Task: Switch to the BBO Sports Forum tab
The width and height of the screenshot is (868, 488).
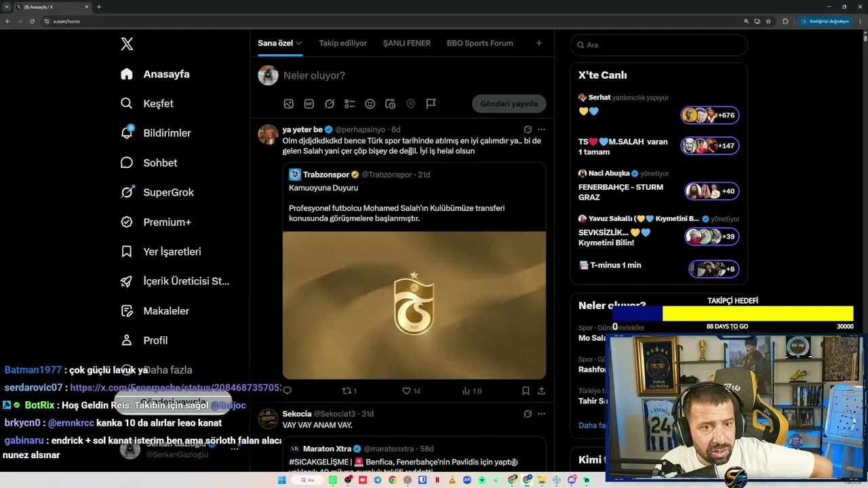Action: 480,43
